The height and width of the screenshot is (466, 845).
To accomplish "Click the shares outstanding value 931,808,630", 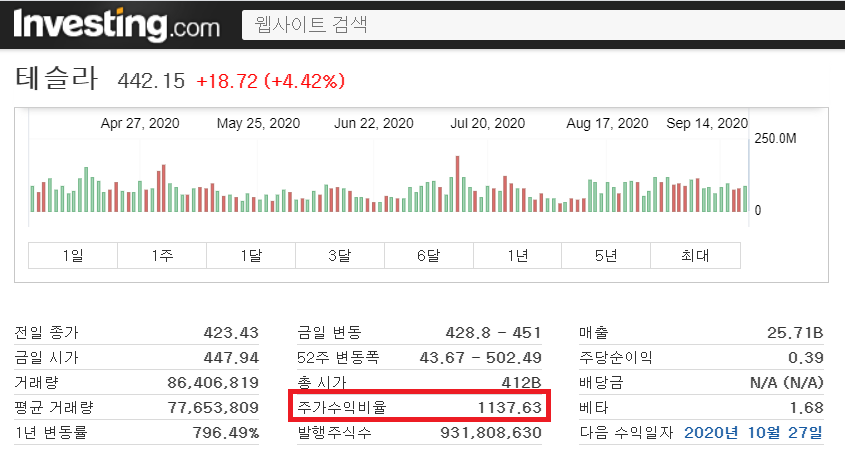I will 491,433.
